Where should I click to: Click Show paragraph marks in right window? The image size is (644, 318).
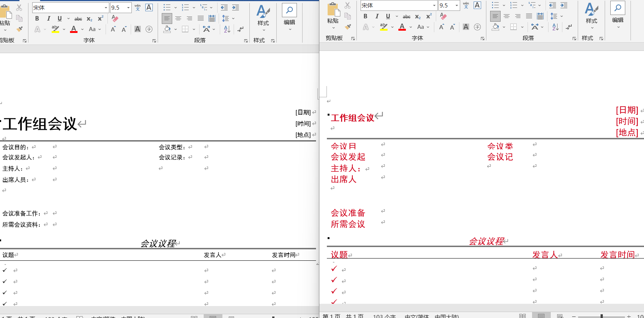coord(569,27)
